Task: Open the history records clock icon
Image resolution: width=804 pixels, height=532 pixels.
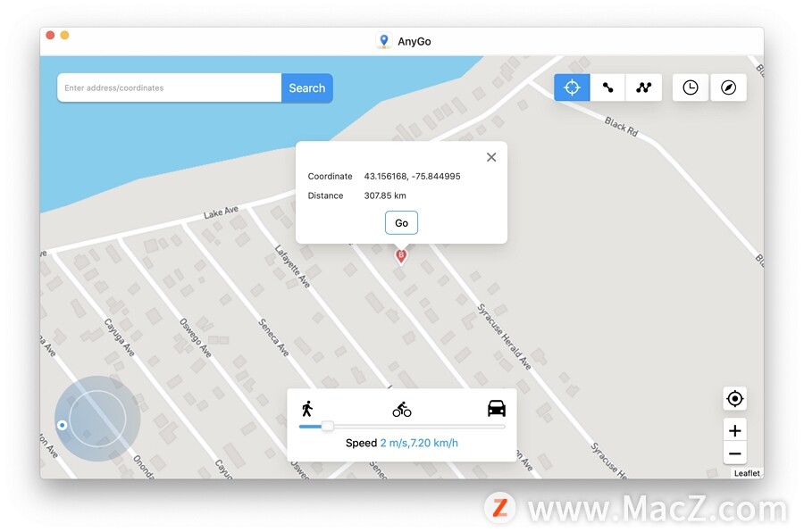Action: point(691,87)
